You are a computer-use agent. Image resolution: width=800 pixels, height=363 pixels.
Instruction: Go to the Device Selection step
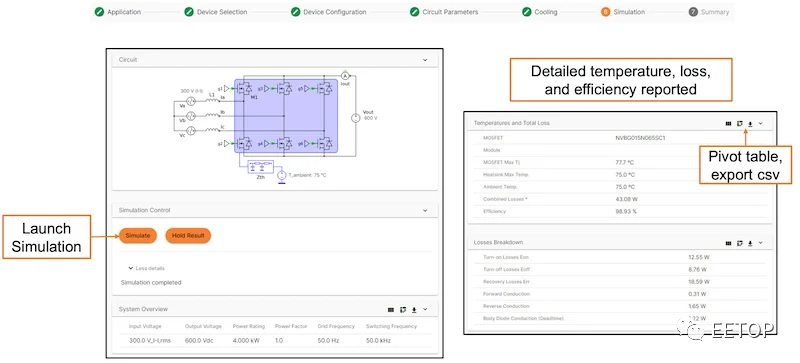pyautogui.click(x=216, y=12)
